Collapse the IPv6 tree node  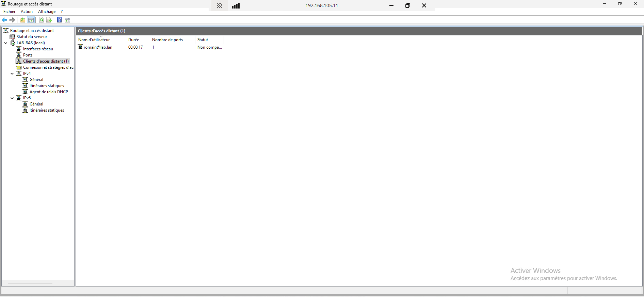click(12, 98)
